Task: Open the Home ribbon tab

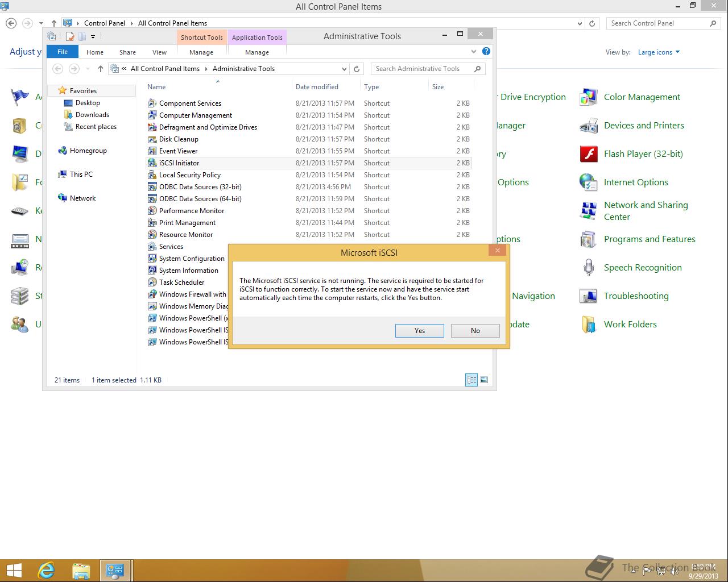Action: coord(95,52)
